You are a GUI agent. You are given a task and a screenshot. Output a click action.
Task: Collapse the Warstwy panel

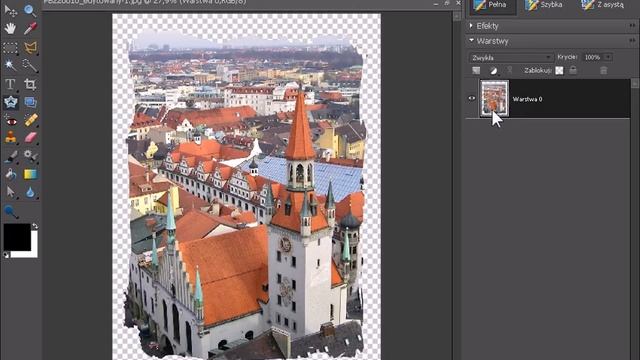pos(471,40)
